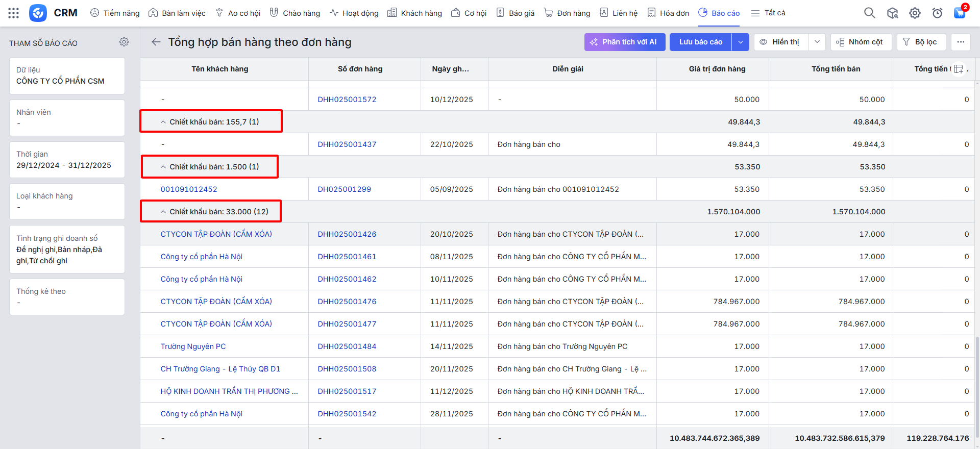980x449 pixels.
Task: Collapse the Chiết khấu bán: 33.000 group
Action: [163, 212]
